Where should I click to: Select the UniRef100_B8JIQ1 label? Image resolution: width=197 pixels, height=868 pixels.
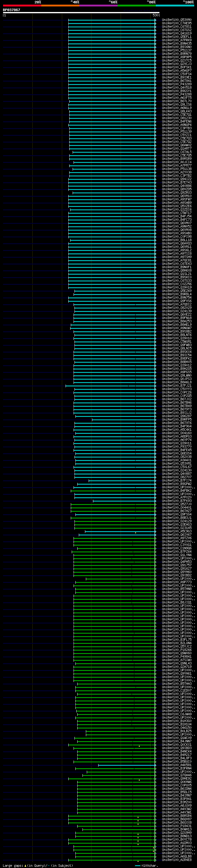[176, 603]
